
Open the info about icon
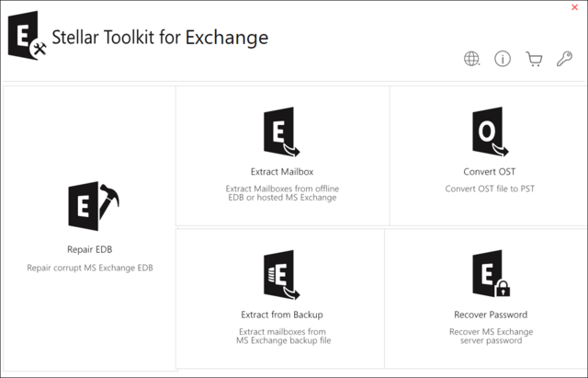503,59
